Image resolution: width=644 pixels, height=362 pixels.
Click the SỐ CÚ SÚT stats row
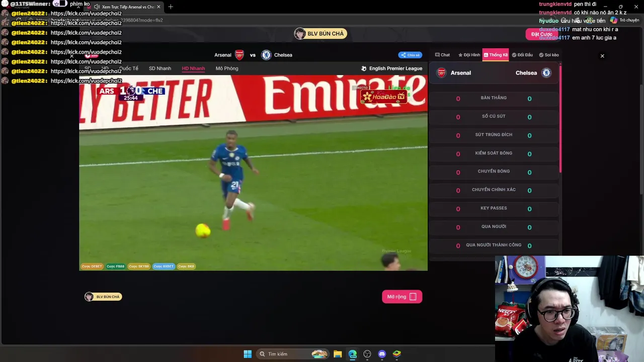coord(494,117)
